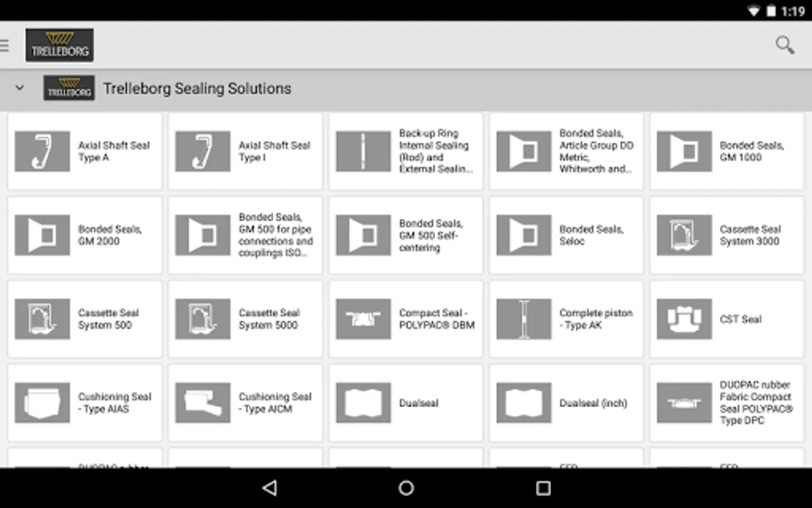Select the text Axial Shaft Seal Type A
812x508 pixels.
[114, 151]
